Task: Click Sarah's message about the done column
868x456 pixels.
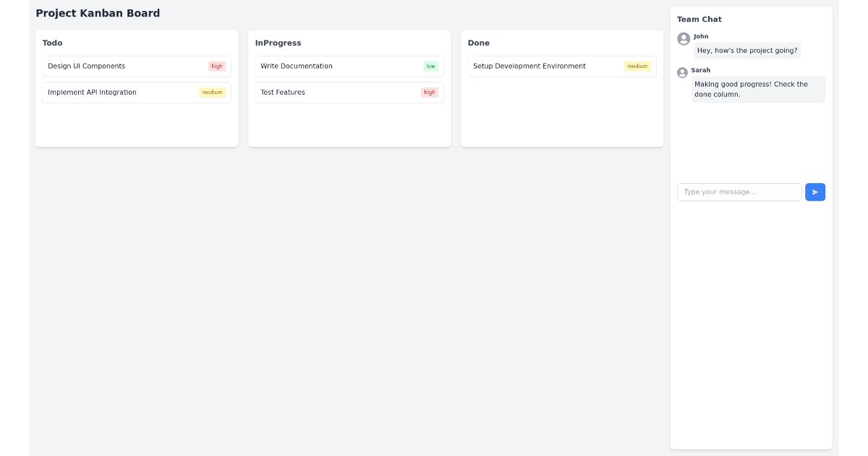Action: coord(758,88)
